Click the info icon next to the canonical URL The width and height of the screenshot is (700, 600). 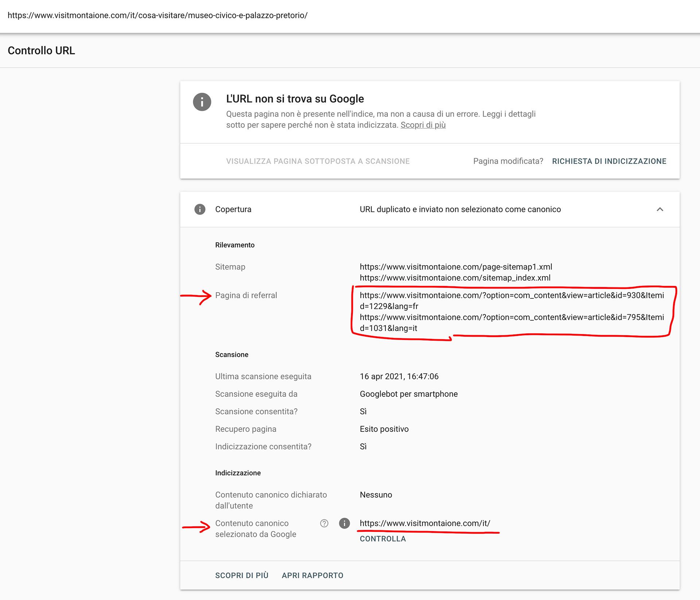click(345, 523)
